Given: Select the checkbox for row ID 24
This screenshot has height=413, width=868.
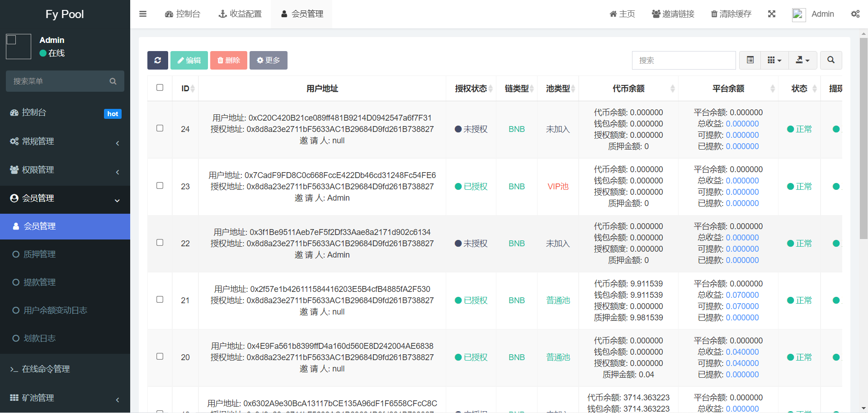Looking at the screenshot, I should (160, 128).
